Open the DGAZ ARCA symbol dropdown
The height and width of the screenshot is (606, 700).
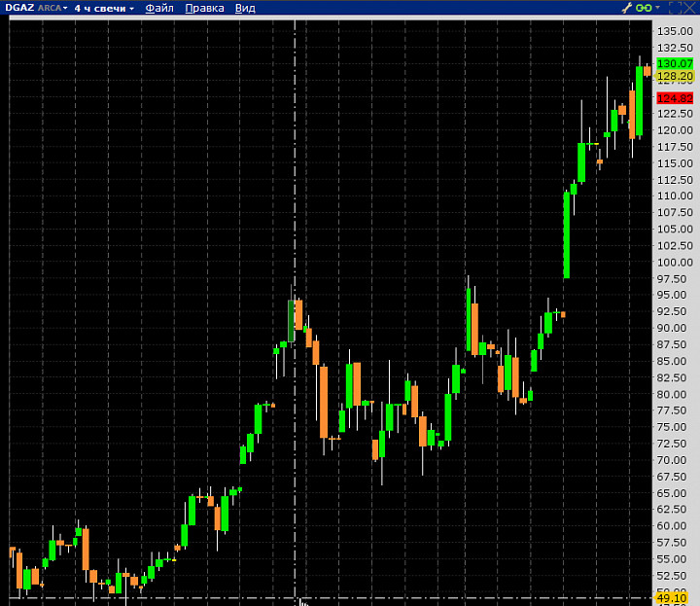(x=36, y=8)
